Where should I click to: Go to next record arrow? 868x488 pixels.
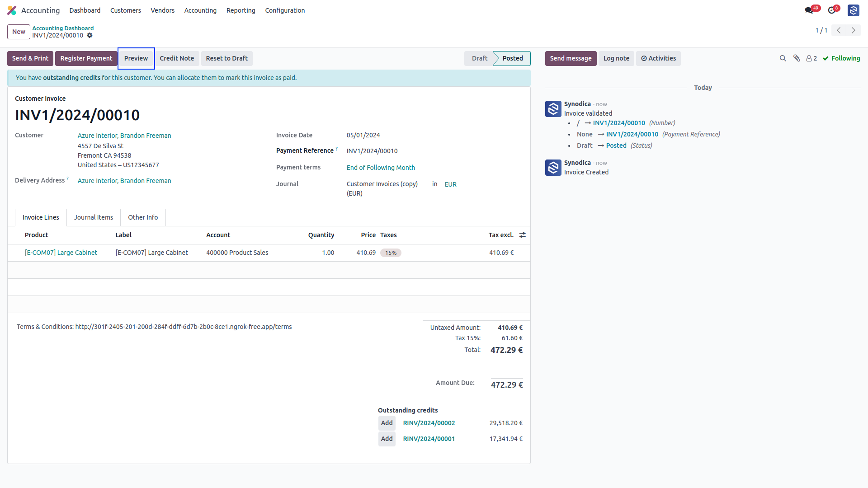(854, 30)
